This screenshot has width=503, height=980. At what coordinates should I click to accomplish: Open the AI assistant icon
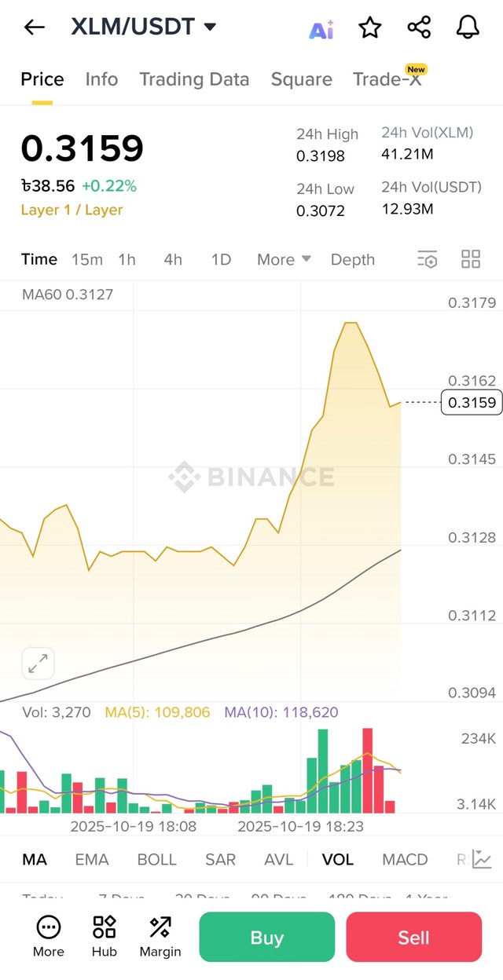[x=321, y=30]
